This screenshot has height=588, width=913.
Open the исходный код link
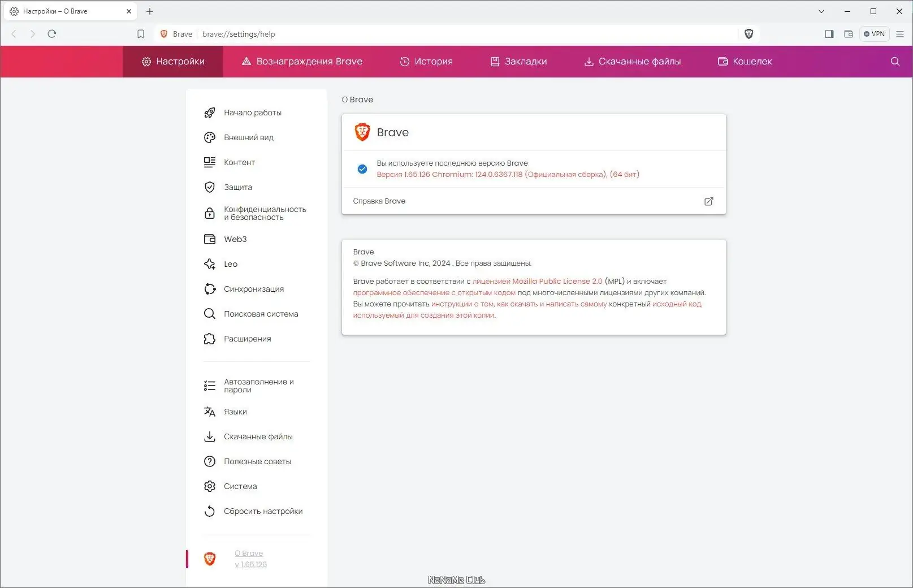point(677,304)
